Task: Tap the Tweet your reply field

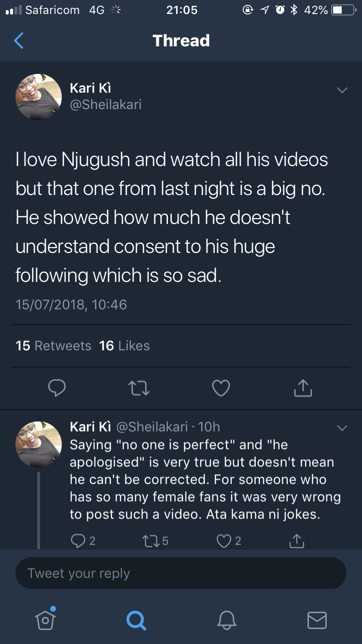Action: [181, 573]
